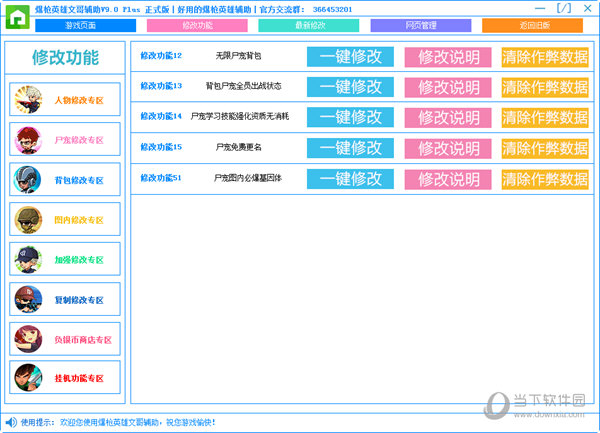This screenshot has width=600, height=433.
Task: Switch to the pink 修改功能 tab
Action: [x=197, y=26]
